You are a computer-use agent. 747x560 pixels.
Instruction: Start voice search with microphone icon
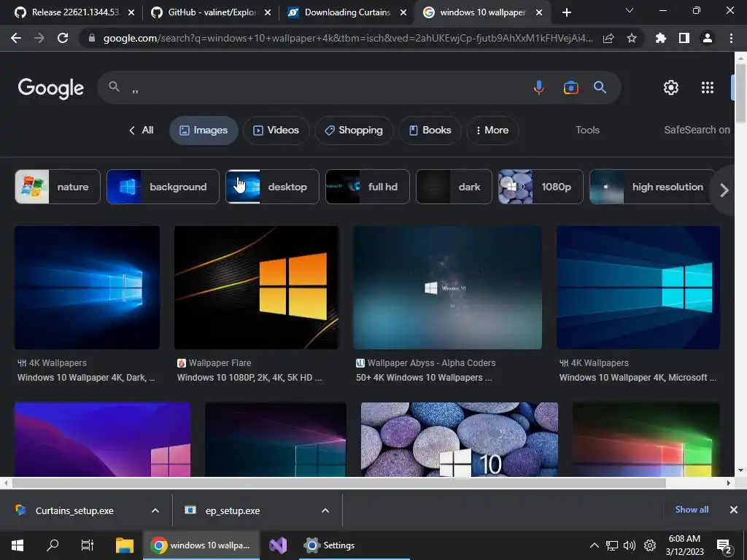point(539,87)
